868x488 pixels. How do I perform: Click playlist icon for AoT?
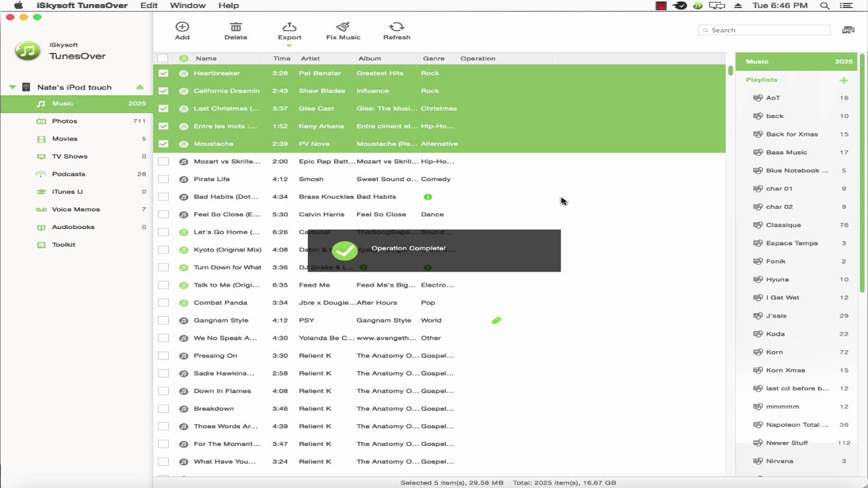point(758,98)
